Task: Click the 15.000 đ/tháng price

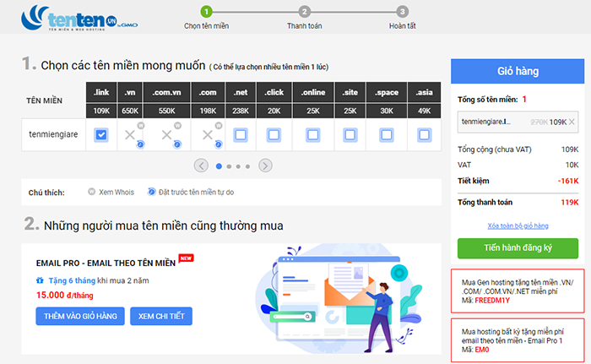Action: [64, 296]
